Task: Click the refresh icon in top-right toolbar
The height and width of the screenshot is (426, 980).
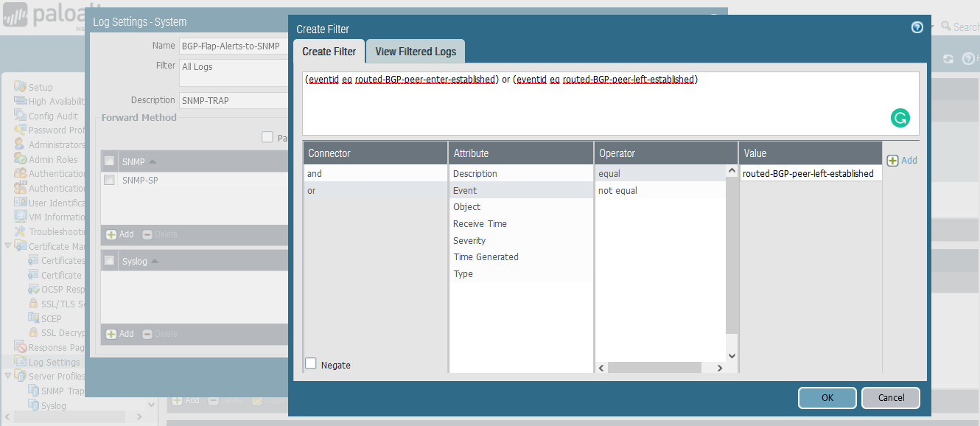Action: [948, 59]
